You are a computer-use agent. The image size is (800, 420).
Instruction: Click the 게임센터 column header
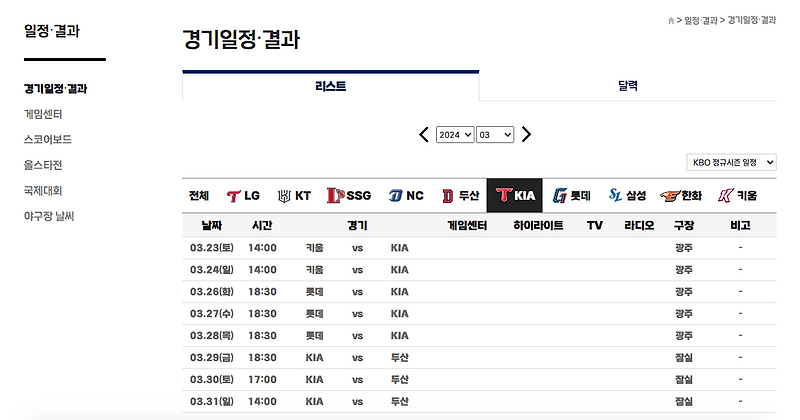point(467,225)
